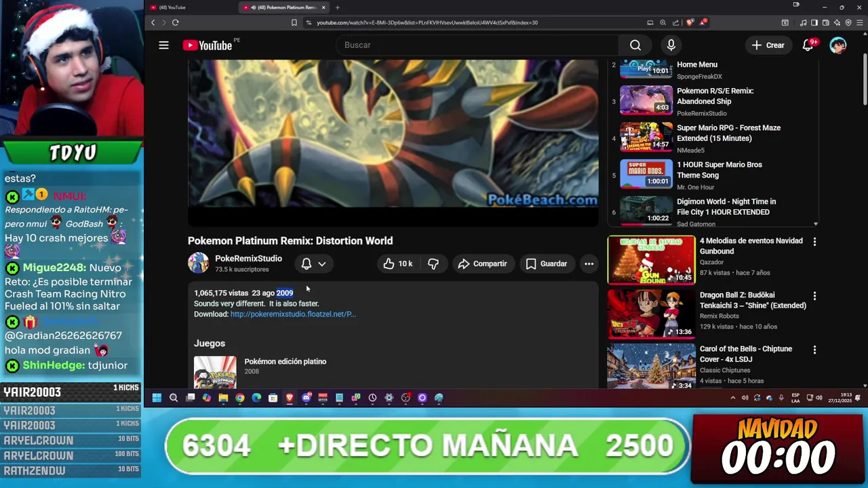Open Windows taskbar search
868x488 pixels.
(174, 398)
